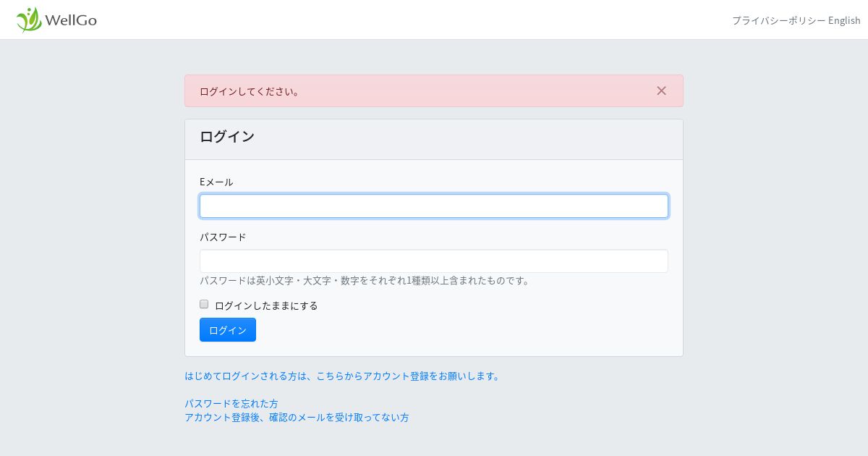Click the WellGo brand name text

(71, 20)
